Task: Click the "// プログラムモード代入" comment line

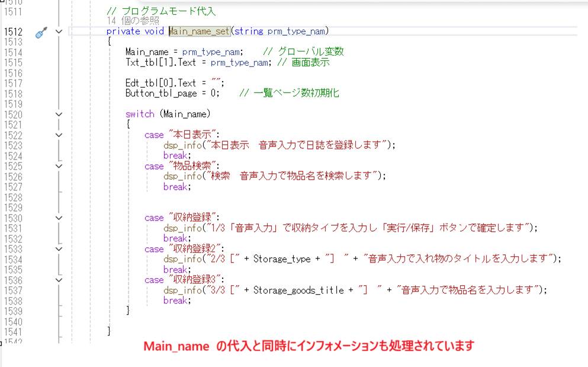Action: tap(161, 11)
